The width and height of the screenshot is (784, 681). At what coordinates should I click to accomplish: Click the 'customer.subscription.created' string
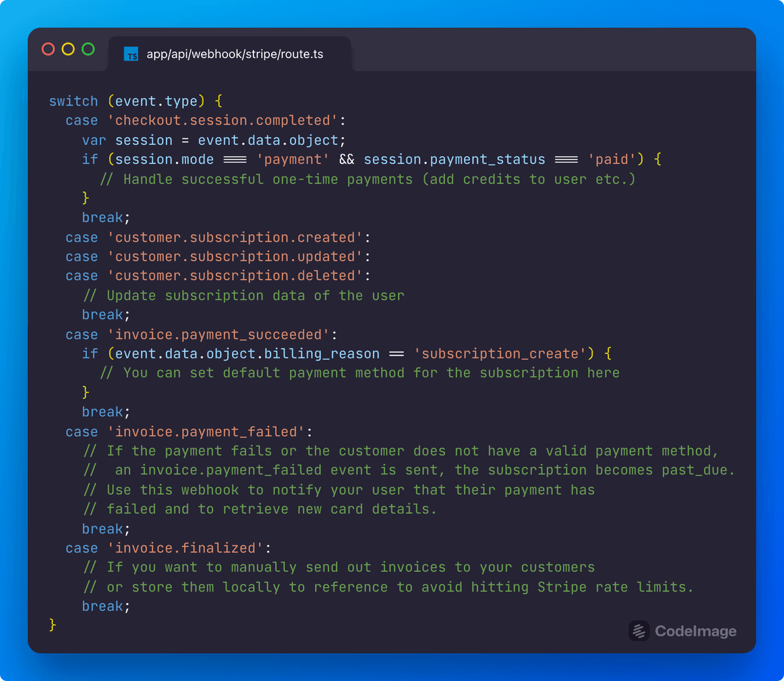235,238
